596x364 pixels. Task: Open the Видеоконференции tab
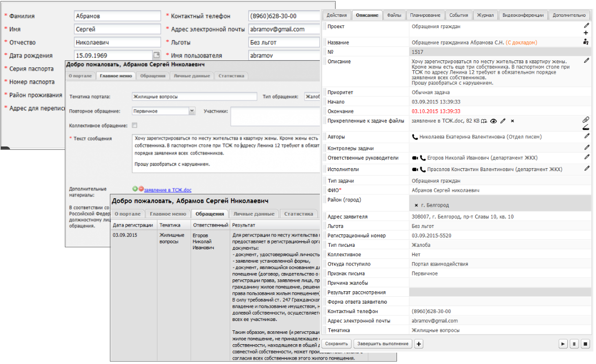(x=523, y=15)
